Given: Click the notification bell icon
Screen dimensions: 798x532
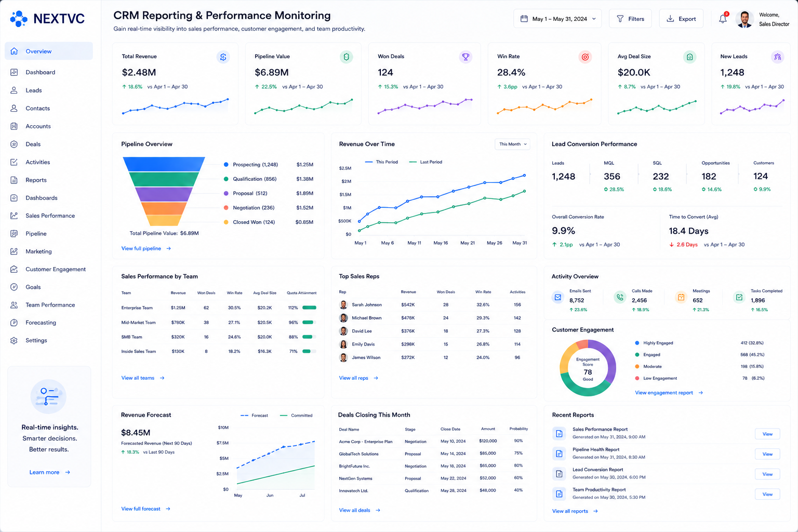Looking at the screenshot, I should [x=723, y=19].
